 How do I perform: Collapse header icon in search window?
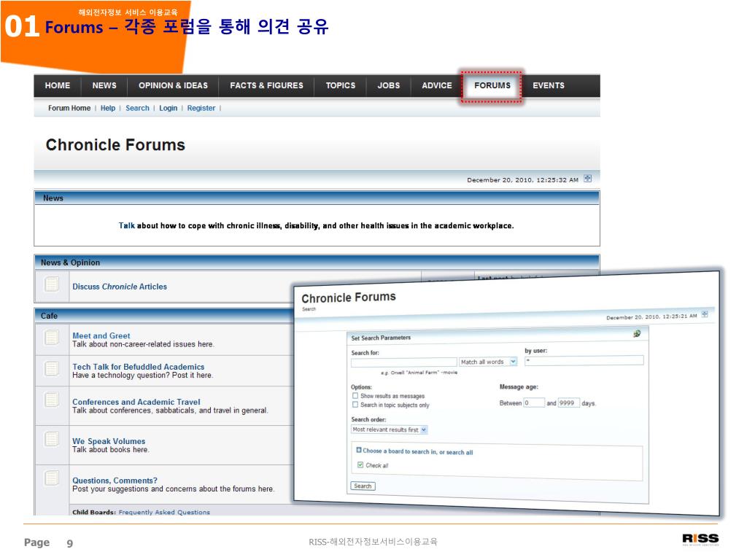pyautogui.click(x=705, y=314)
